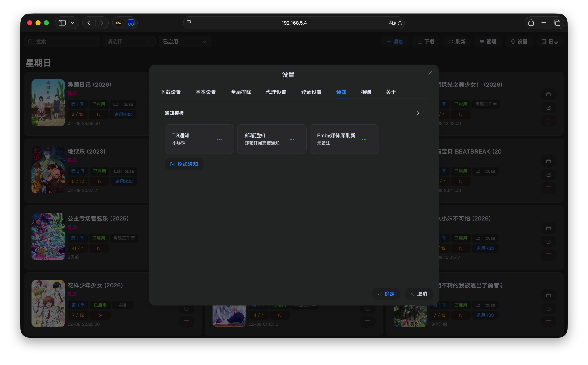The width and height of the screenshot is (588, 365).
Task: Click inside the 搜索 search field
Action: [62, 42]
